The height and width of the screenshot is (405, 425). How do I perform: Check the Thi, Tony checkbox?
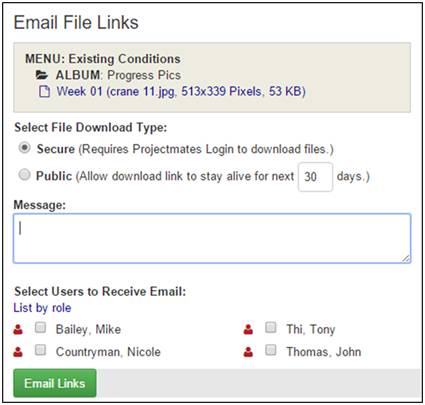271,328
